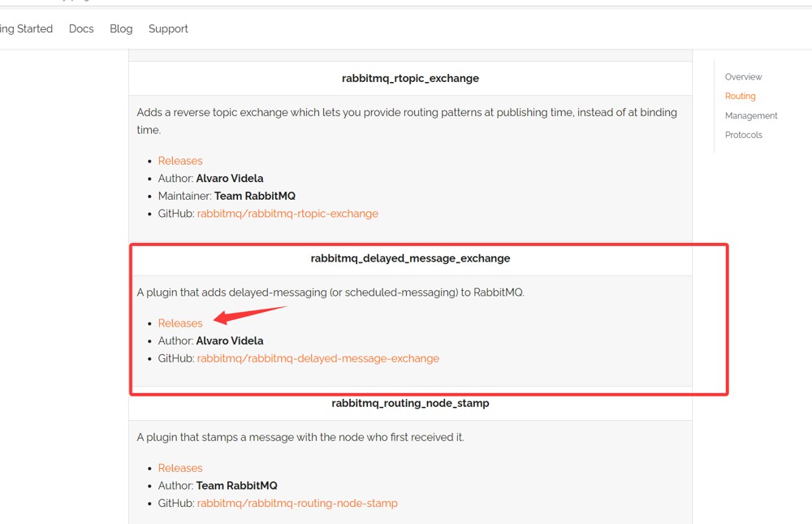The height and width of the screenshot is (524, 812).
Task: Open the Blog navigation item
Action: pos(121,29)
